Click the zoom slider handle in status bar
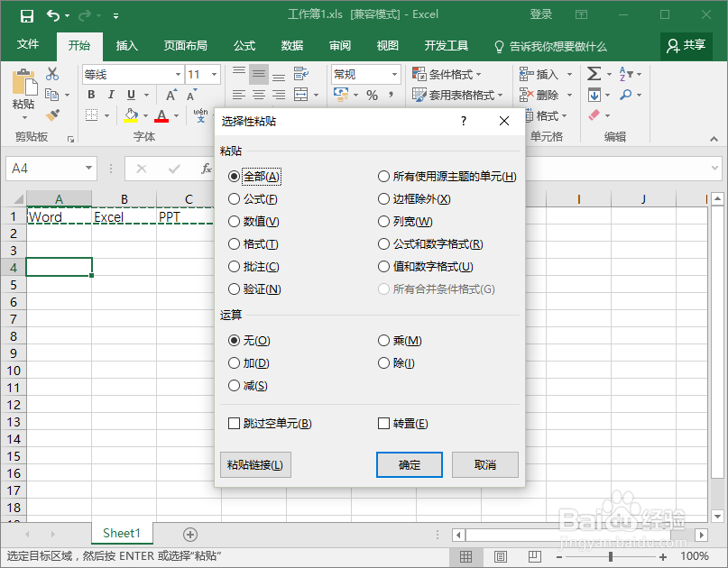 click(x=611, y=556)
